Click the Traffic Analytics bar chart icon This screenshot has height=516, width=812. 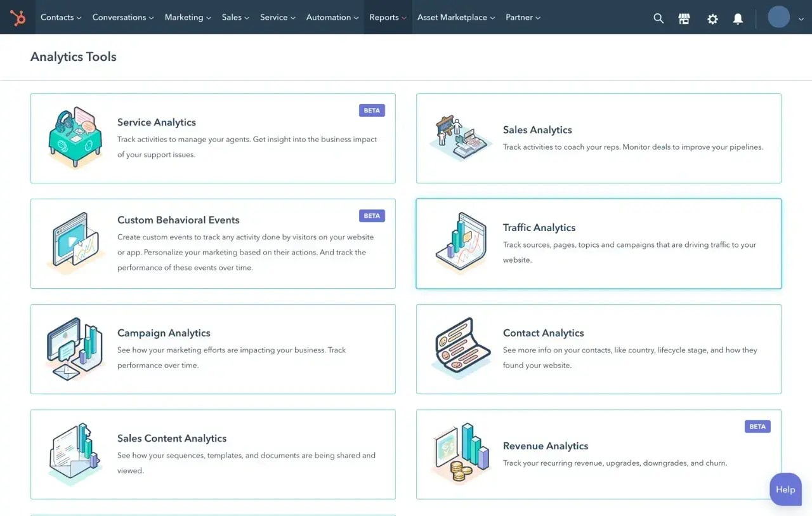click(x=460, y=242)
